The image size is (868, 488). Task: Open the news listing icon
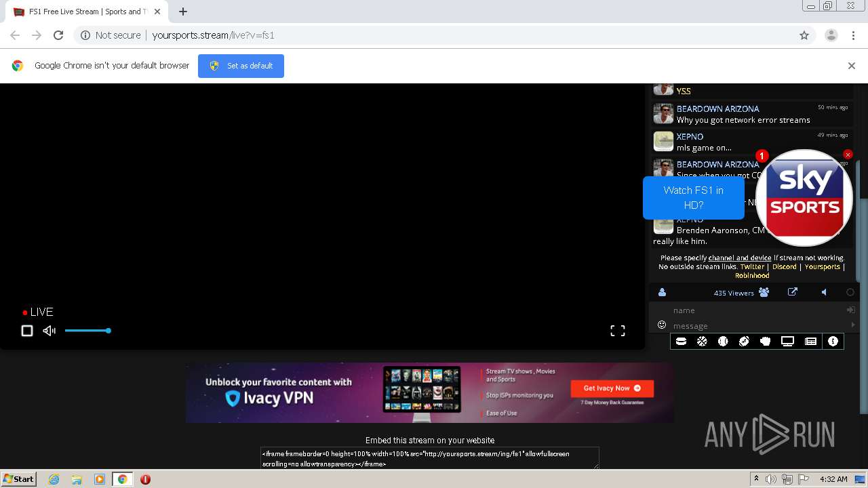pyautogui.click(x=810, y=342)
